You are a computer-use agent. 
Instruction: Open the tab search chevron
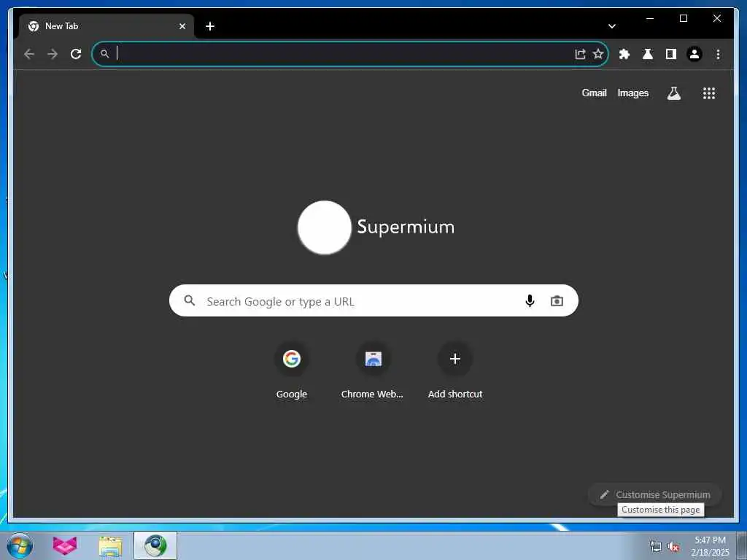(612, 26)
